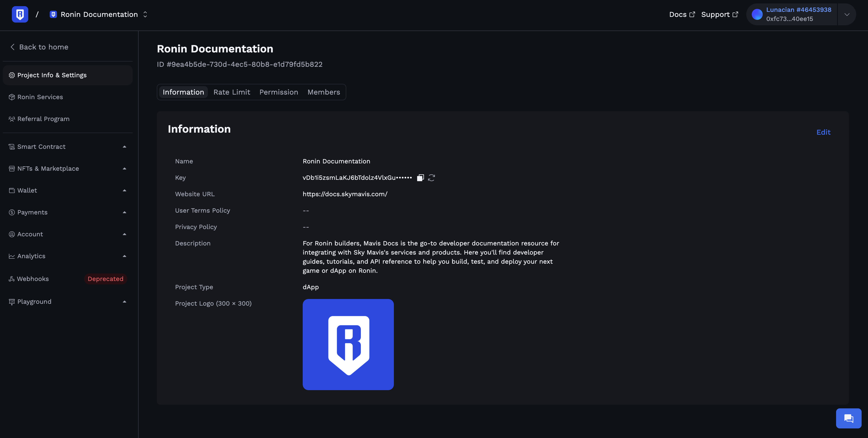This screenshot has width=868, height=438.
Task: Expand the Payments section arrow
Action: pos(124,212)
